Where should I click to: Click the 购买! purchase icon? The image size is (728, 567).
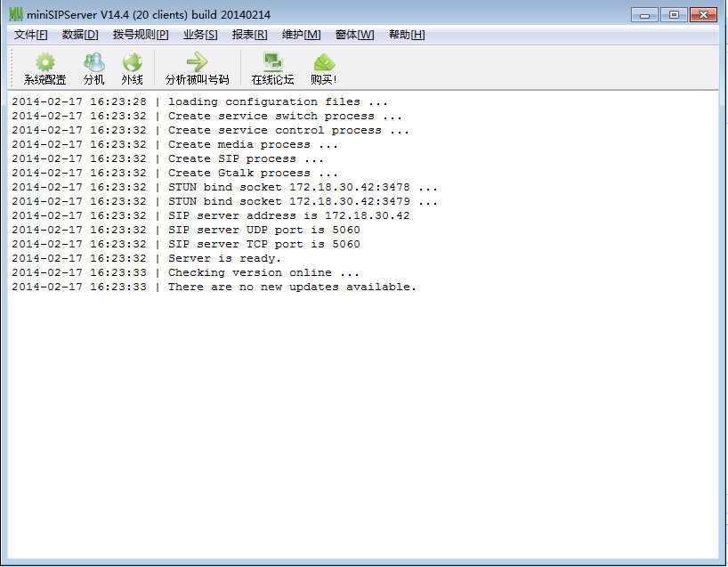tap(324, 69)
